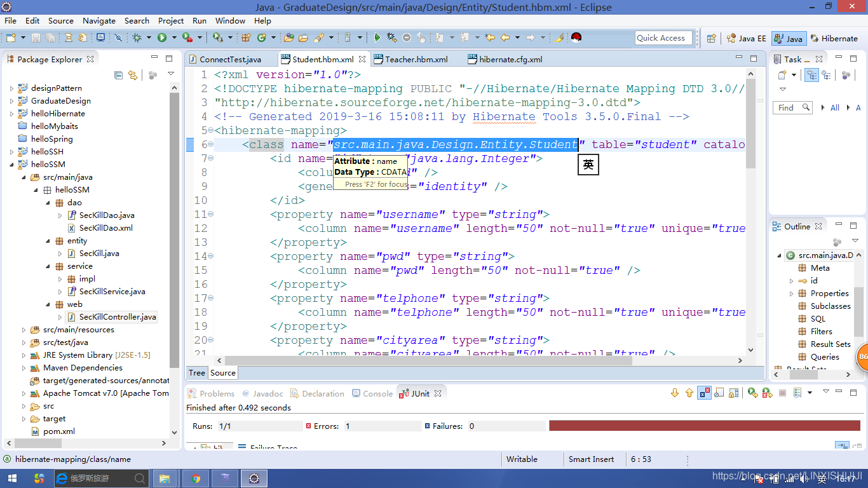
Task: Open Chrome from the Windows taskbar
Action: [x=196, y=478]
